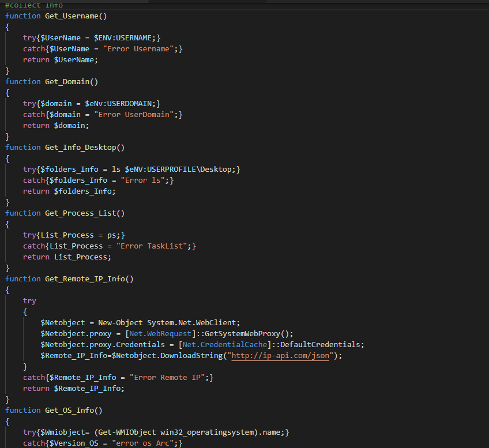Click the string "Error Username"
489x448 pixels.
(138, 48)
